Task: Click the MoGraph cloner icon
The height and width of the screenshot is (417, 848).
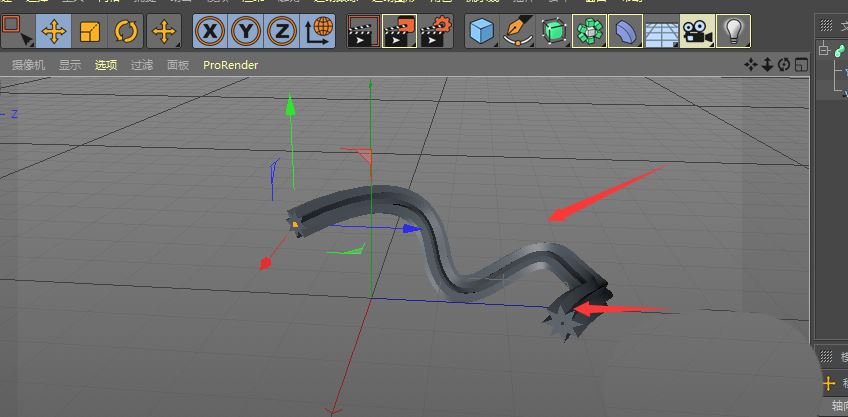Action: pyautogui.click(x=590, y=32)
